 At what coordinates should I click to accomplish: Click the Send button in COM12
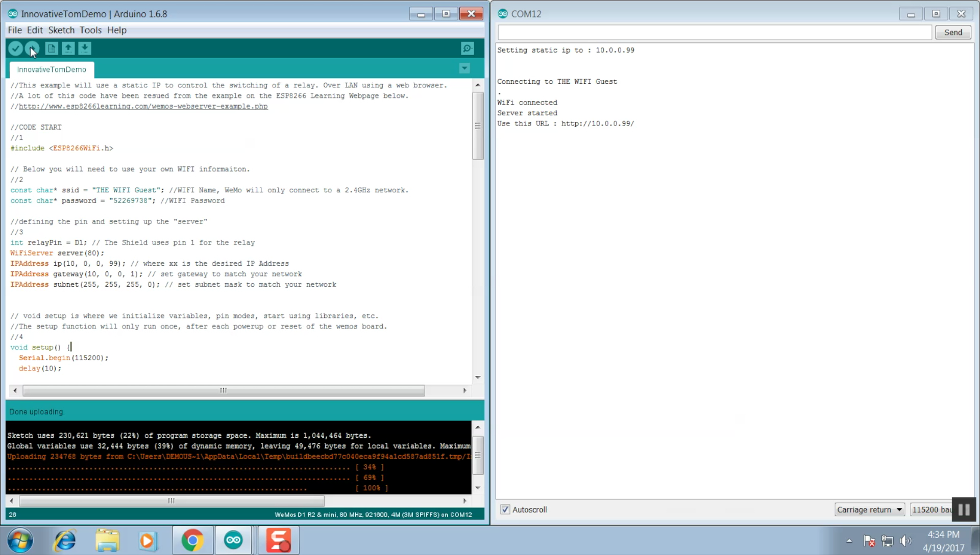(x=954, y=32)
